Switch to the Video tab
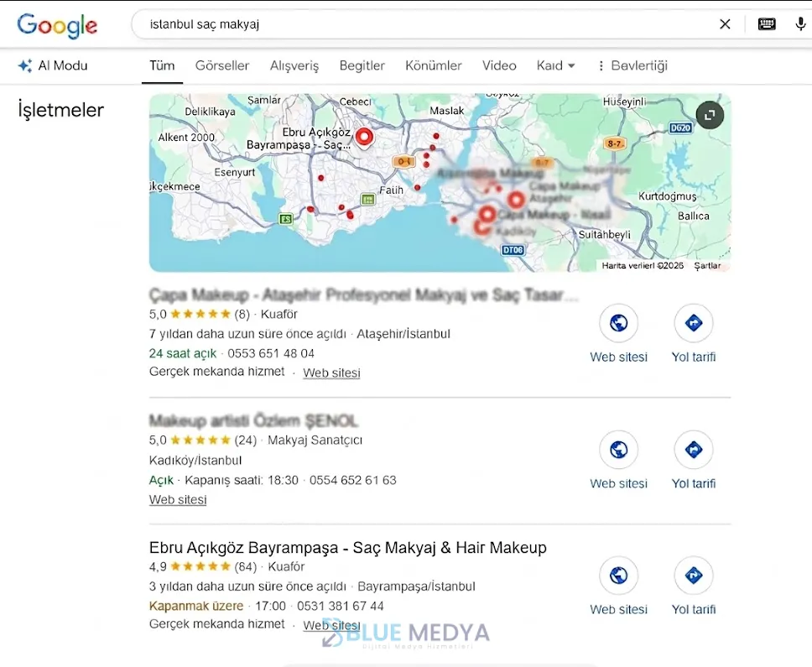The image size is (812, 667). pos(499,65)
